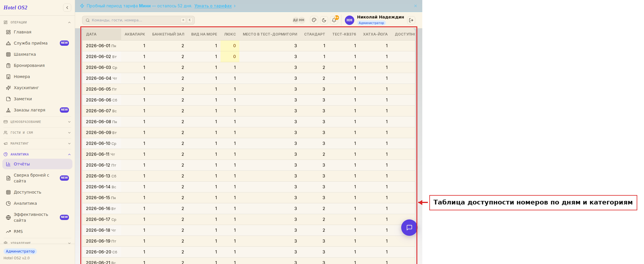Focus the 'Команды, гости, номера' search field
The width and height of the screenshot is (644, 264).
click(x=138, y=20)
